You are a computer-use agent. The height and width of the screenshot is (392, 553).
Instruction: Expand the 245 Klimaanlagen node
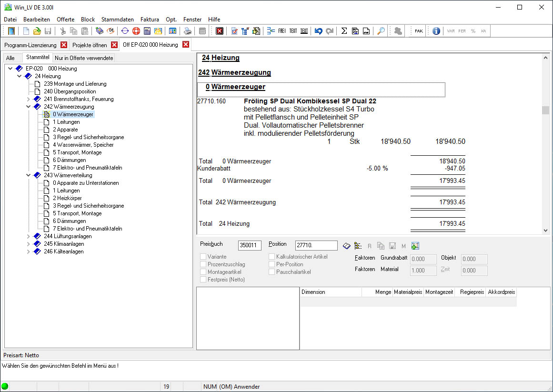[29, 244]
